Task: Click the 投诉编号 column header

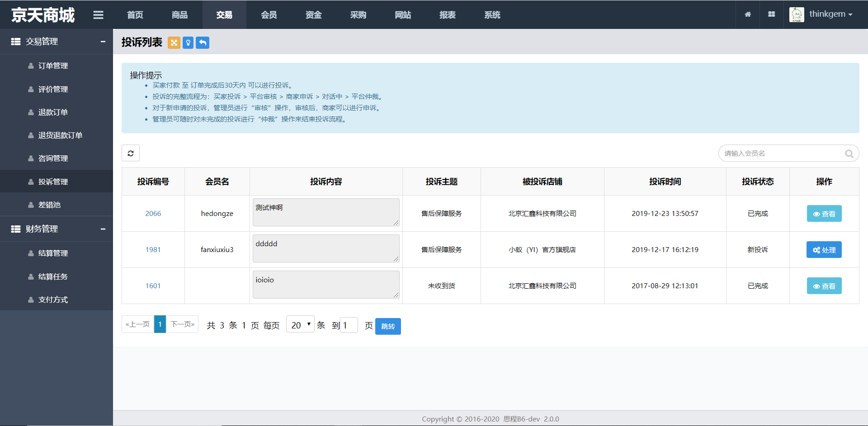Action: (x=153, y=182)
